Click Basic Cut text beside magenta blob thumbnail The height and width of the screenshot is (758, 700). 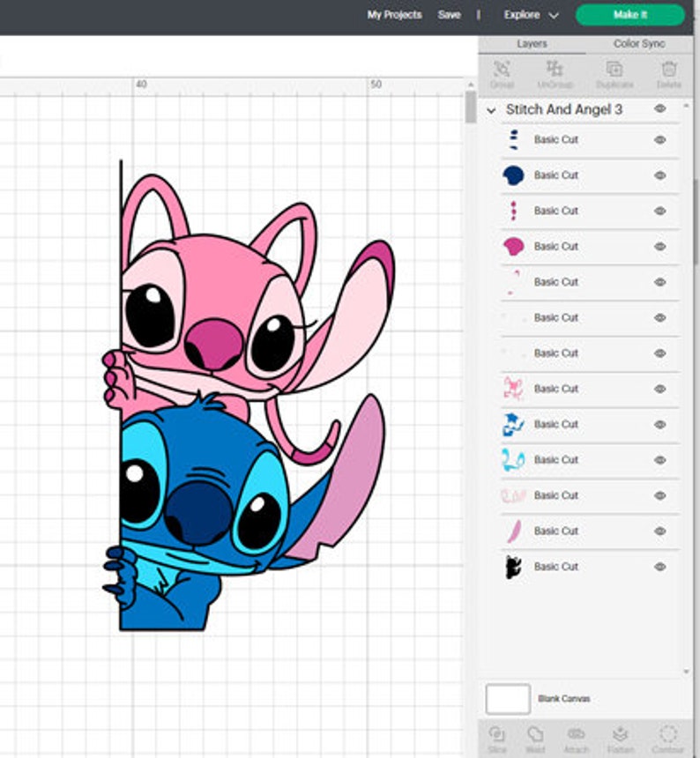556,247
